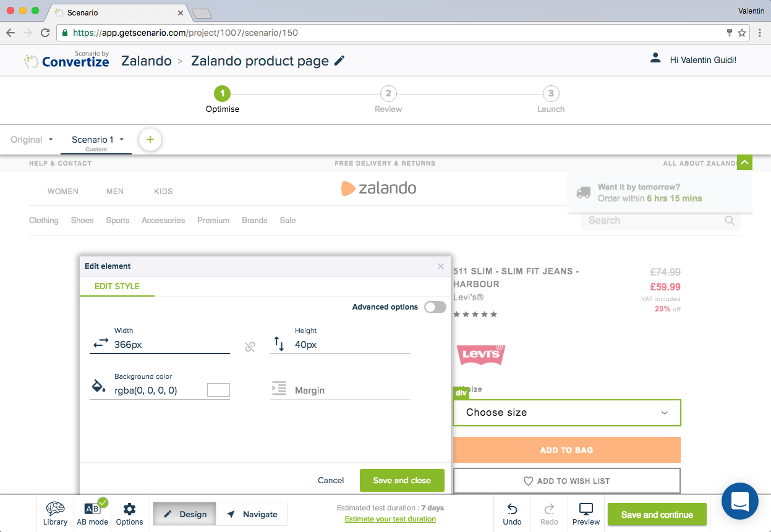Click HELP & CONTACT link
Viewport: 771px width, 532px height.
(60, 163)
